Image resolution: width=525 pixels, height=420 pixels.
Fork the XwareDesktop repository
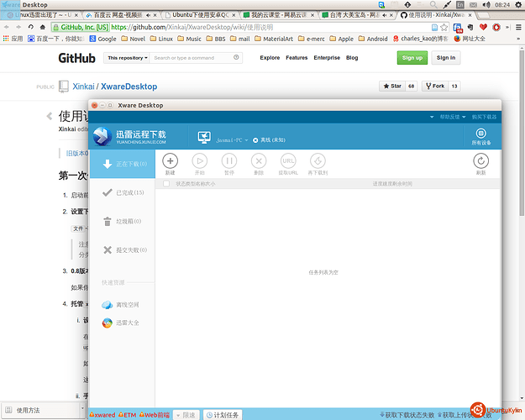(435, 87)
